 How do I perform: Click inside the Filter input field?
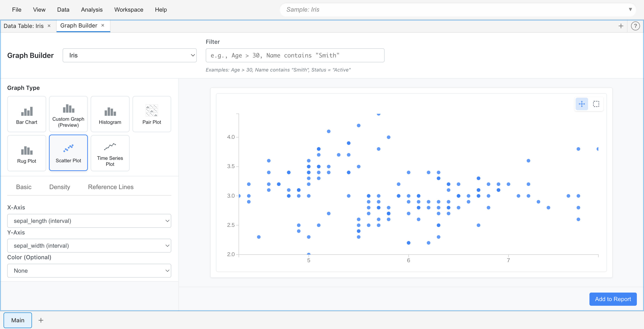coord(295,55)
